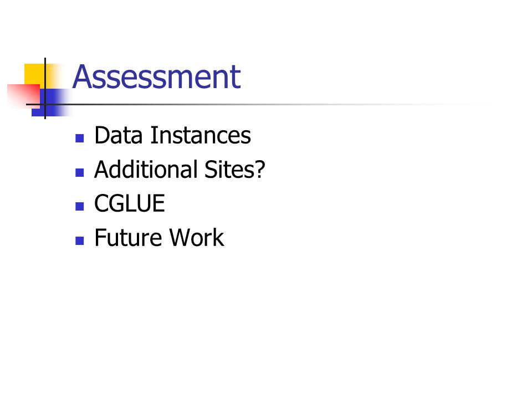Click the blue bullet beside CGLUE
532x399 pixels.
79,206
